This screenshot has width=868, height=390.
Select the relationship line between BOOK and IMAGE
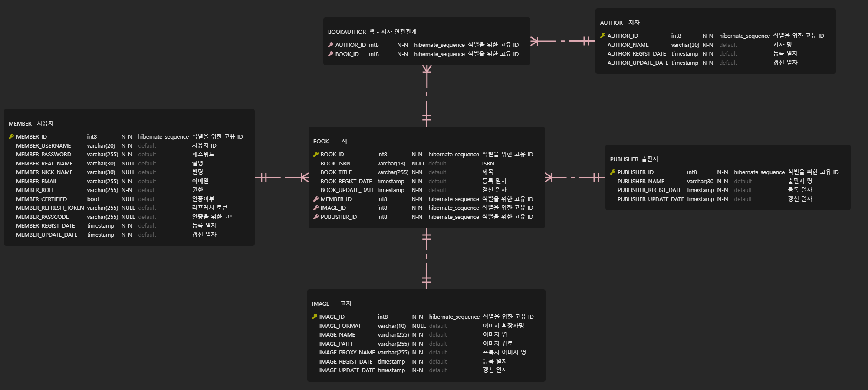point(427,258)
